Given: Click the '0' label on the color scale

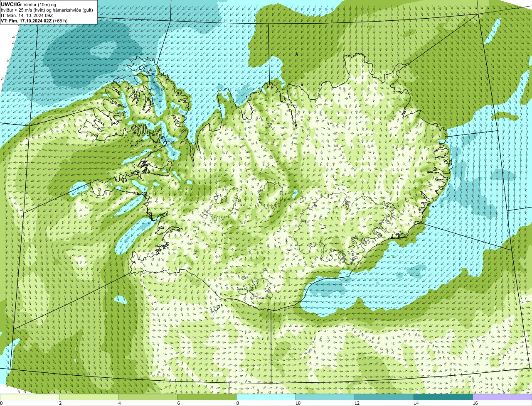Looking at the screenshot, I should click(1, 403).
